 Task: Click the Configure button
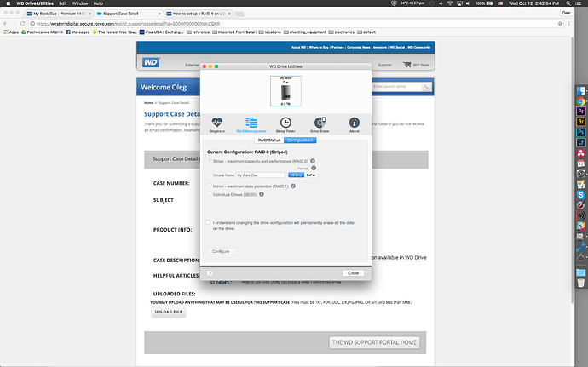[x=221, y=251]
